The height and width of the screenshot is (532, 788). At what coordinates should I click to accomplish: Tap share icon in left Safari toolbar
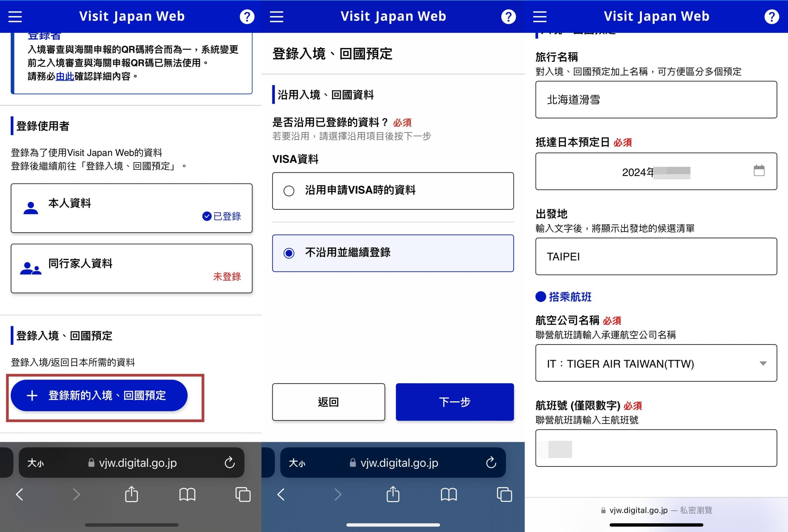(x=131, y=494)
